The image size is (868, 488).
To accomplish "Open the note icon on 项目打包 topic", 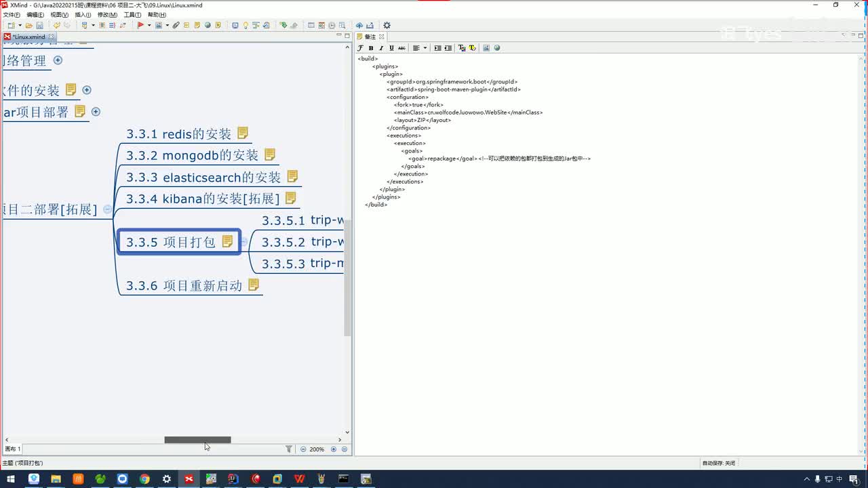I will 228,241.
